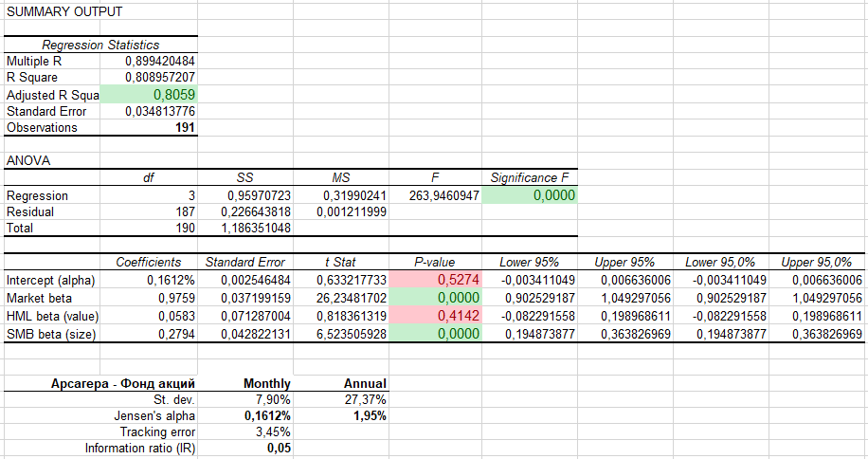Select the Observations count 191

click(x=185, y=127)
